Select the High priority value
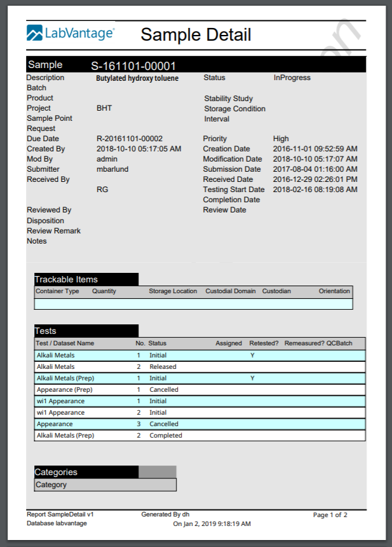Viewport: 392px width, 547px height. [281, 139]
